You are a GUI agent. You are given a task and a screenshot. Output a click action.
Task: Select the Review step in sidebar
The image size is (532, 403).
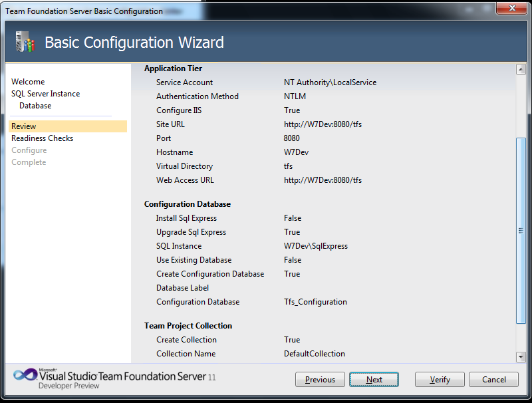24,126
